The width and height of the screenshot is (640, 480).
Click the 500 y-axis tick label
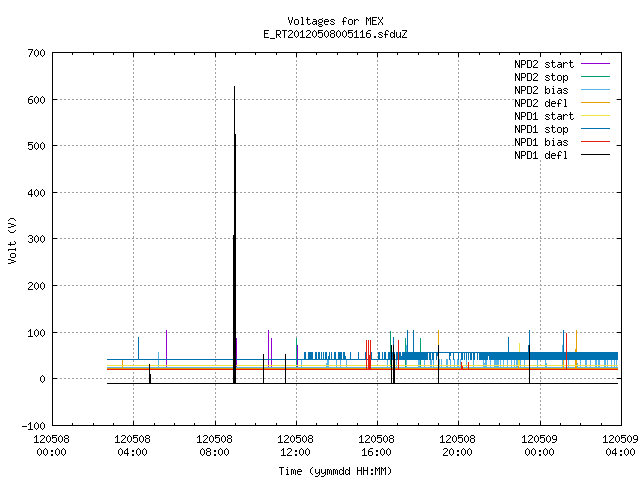coord(36,146)
